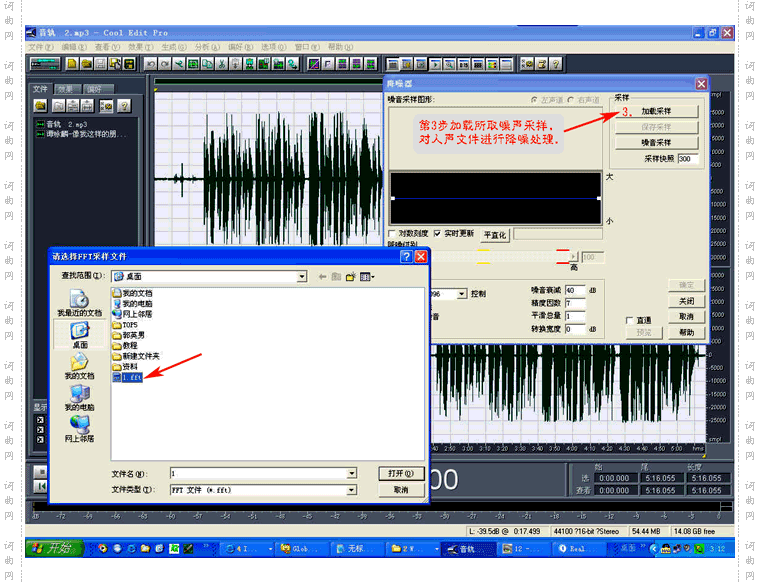Click the back arrow in the FFT file dialog

(x=322, y=277)
